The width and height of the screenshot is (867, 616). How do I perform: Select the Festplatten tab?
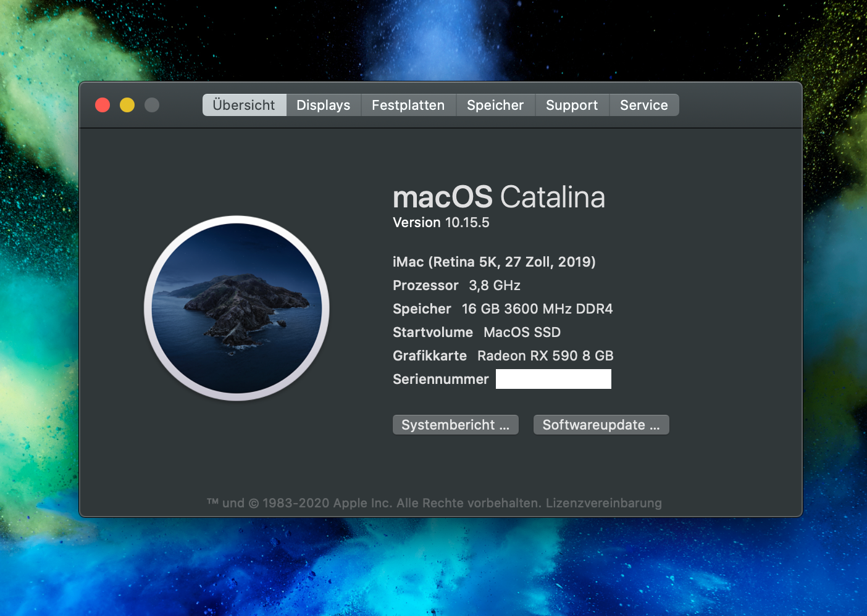[x=408, y=105]
